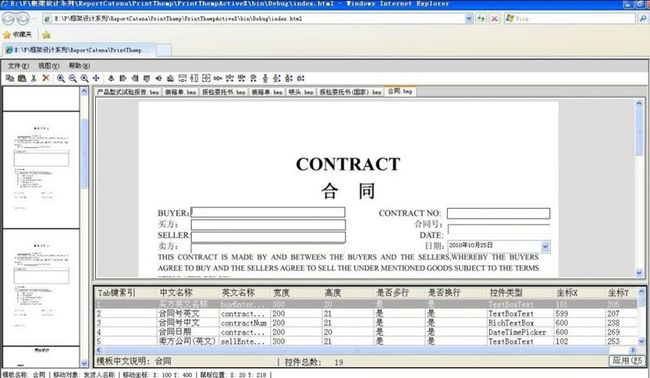The width and height of the screenshot is (650, 378).
Task: Select the second contract page thumbnail
Action: (41, 287)
